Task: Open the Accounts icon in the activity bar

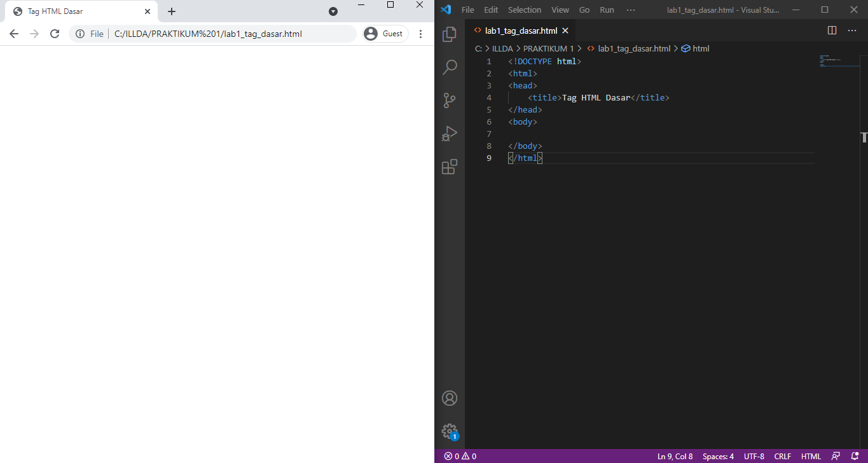Action: click(450, 397)
